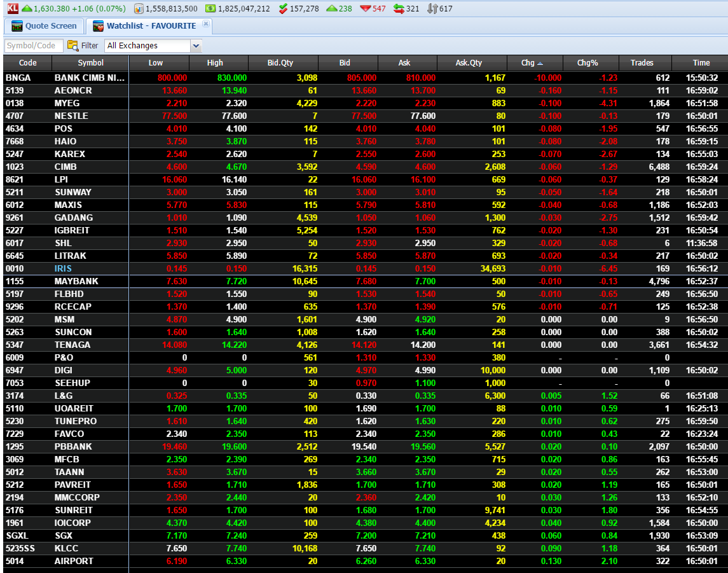This screenshot has width=728, height=573.
Task: Sort by the Bid.Qty column header
Action: 283,63
